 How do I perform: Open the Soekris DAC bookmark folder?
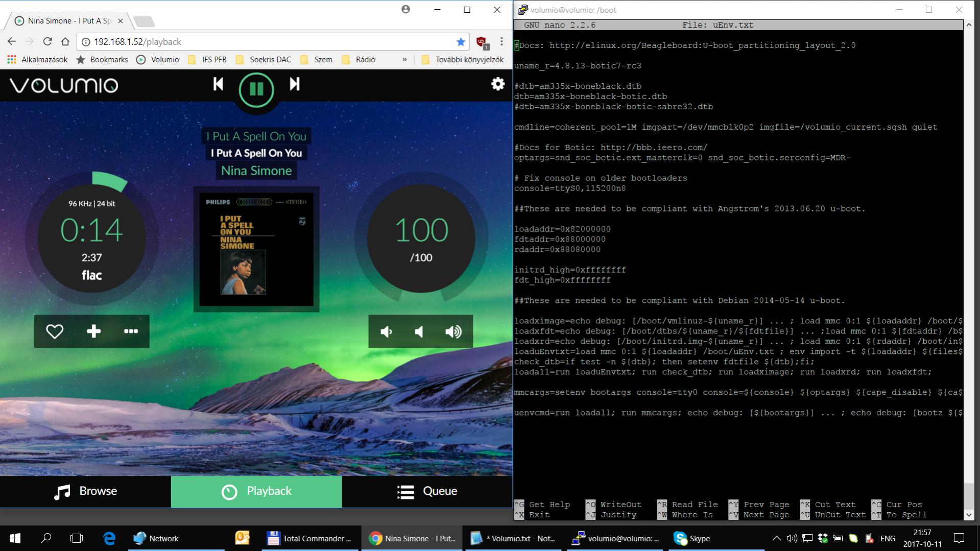click(x=264, y=60)
